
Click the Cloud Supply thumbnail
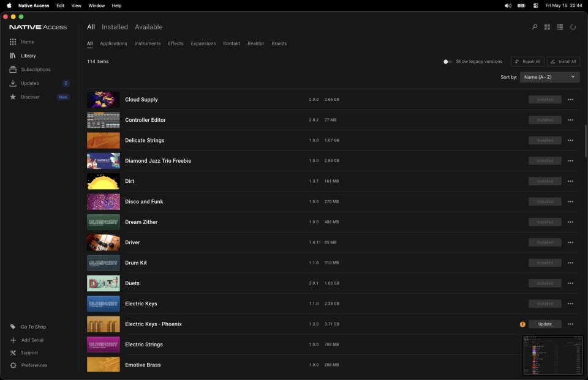click(104, 100)
